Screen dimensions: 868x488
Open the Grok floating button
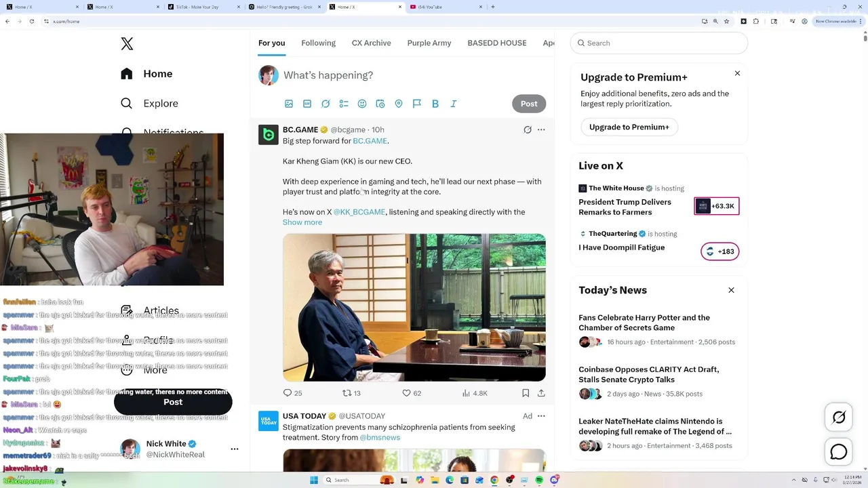(839, 418)
